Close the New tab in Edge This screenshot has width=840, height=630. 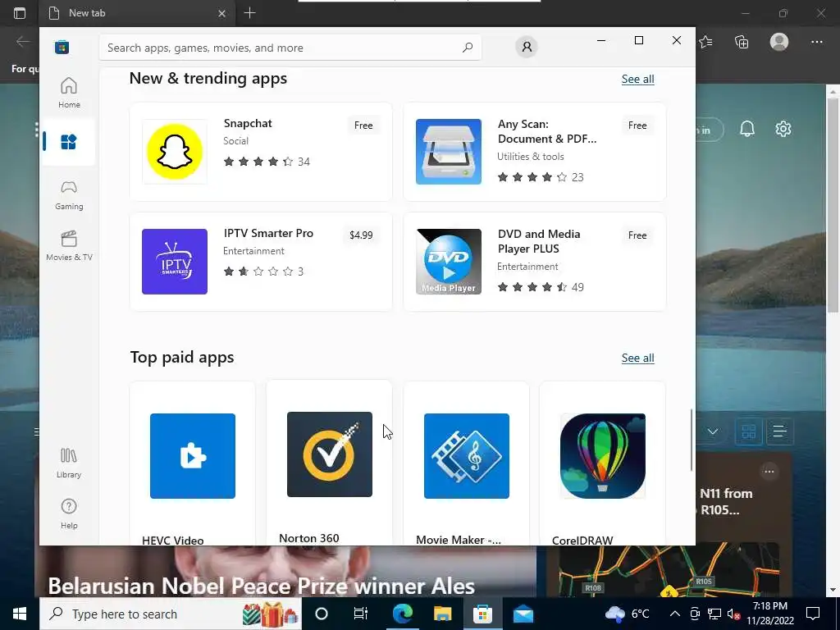[221, 13]
